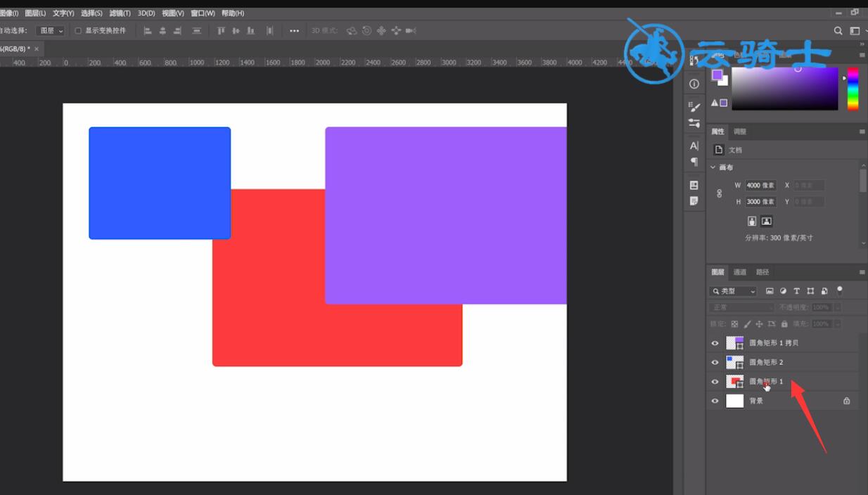The height and width of the screenshot is (495, 868).
Task: Click the adjustment layer filter icon
Action: 783,291
